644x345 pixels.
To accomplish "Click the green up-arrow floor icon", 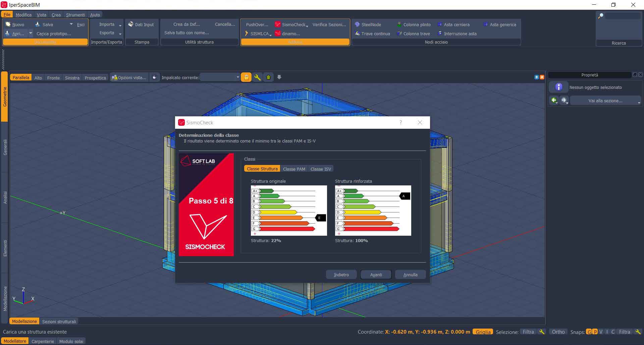I will 268,77.
